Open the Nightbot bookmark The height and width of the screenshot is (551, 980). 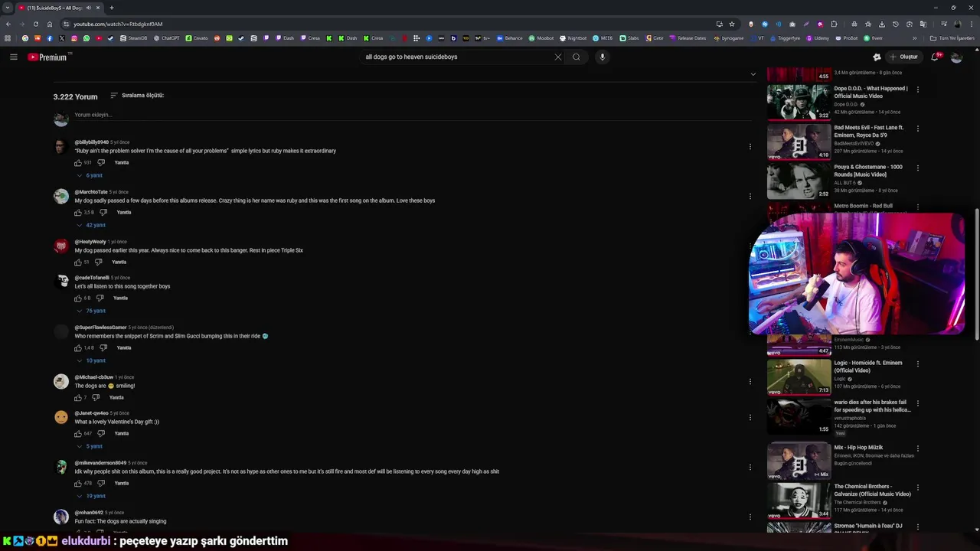pos(573,37)
